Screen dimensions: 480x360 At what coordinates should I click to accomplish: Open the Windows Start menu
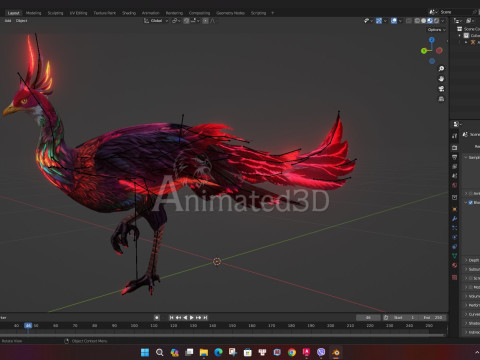pyautogui.click(x=145, y=352)
